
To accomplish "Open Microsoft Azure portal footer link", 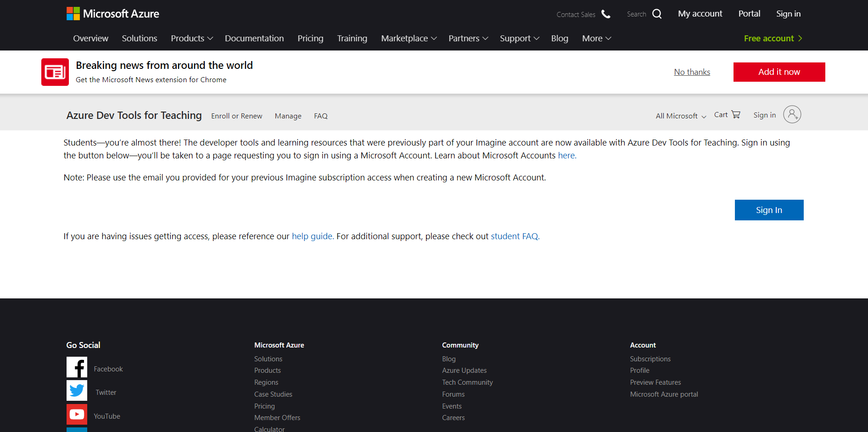I will point(664,394).
